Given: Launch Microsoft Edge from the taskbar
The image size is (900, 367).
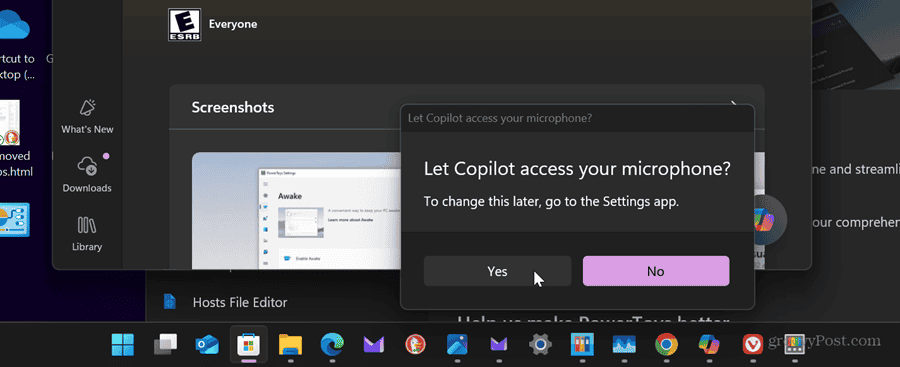Looking at the screenshot, I should 332,345.
